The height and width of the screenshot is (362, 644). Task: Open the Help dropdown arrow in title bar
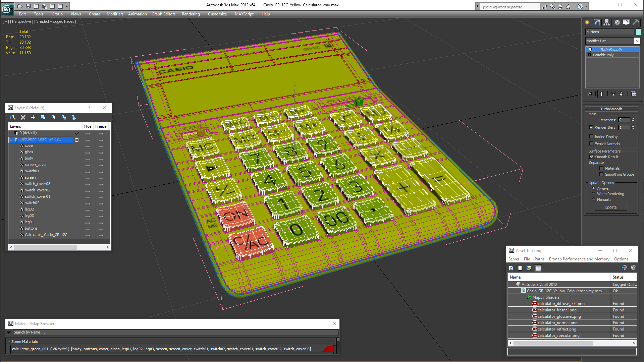pyautogui.click(x=586, y=6)
